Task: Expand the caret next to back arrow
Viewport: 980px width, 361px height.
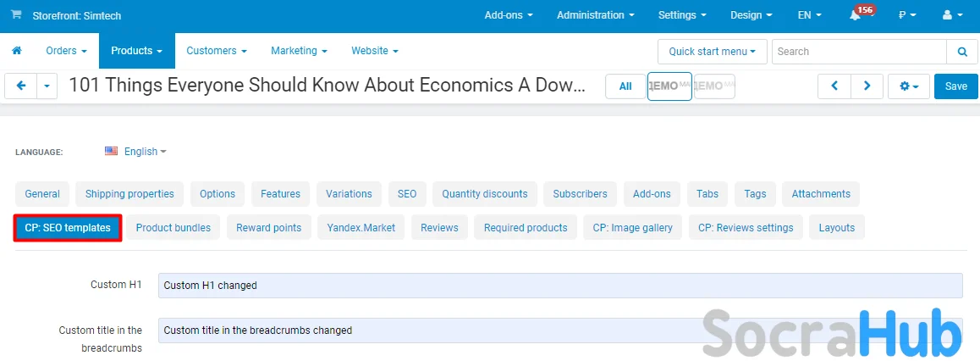Action: 47,86
